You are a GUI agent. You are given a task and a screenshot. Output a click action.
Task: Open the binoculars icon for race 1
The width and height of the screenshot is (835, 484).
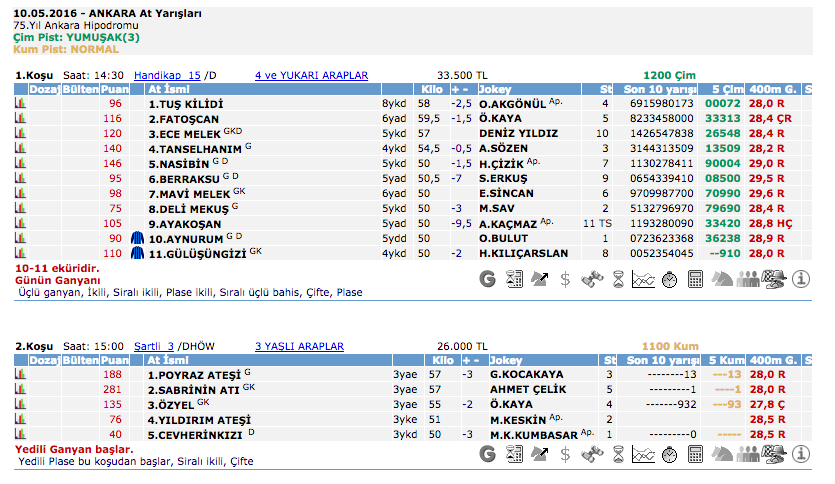click(591, 280)
